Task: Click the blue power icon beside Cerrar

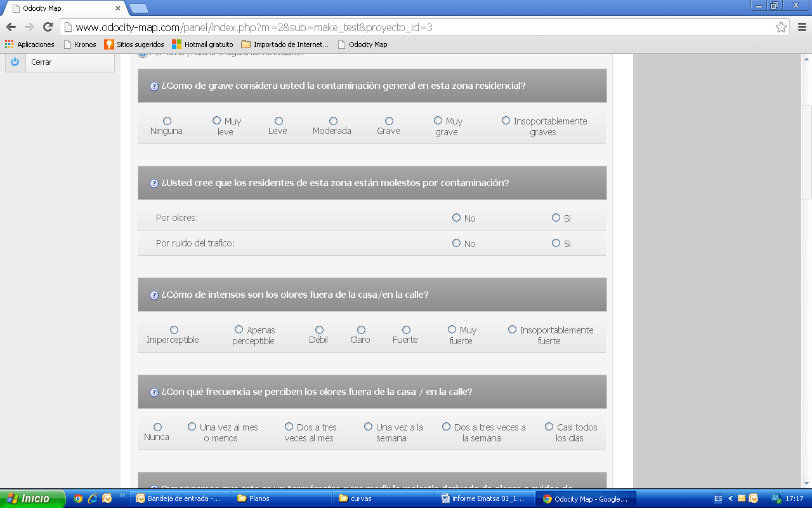Action: click(x=15, y=62)
